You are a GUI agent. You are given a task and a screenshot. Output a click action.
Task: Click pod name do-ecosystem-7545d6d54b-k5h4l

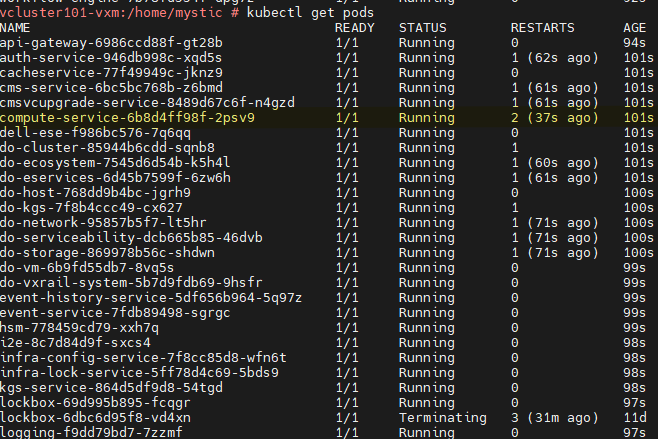point(115,163)
